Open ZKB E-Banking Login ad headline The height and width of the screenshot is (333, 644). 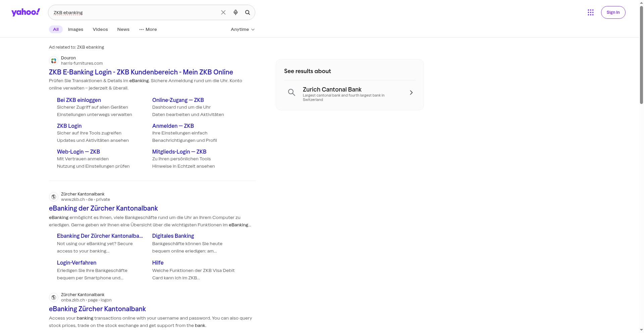141,72
